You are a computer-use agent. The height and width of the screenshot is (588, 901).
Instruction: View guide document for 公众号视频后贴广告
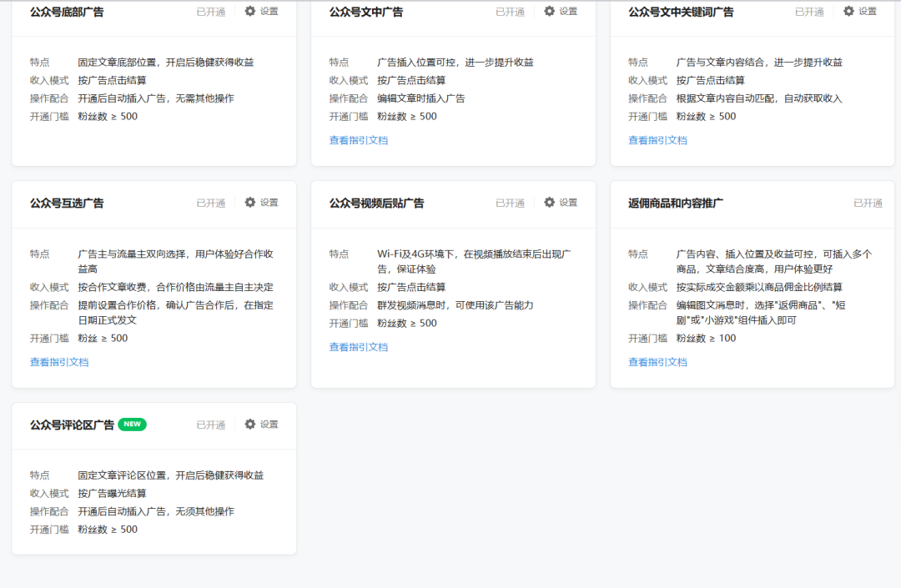[x=358, y=347]
